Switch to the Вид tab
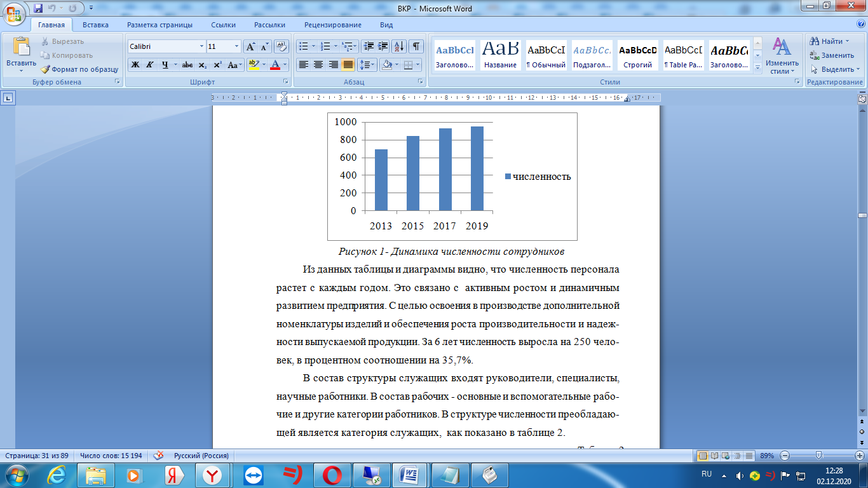The height and width of the screenshot is (488, 868). (x=386, y=25)
